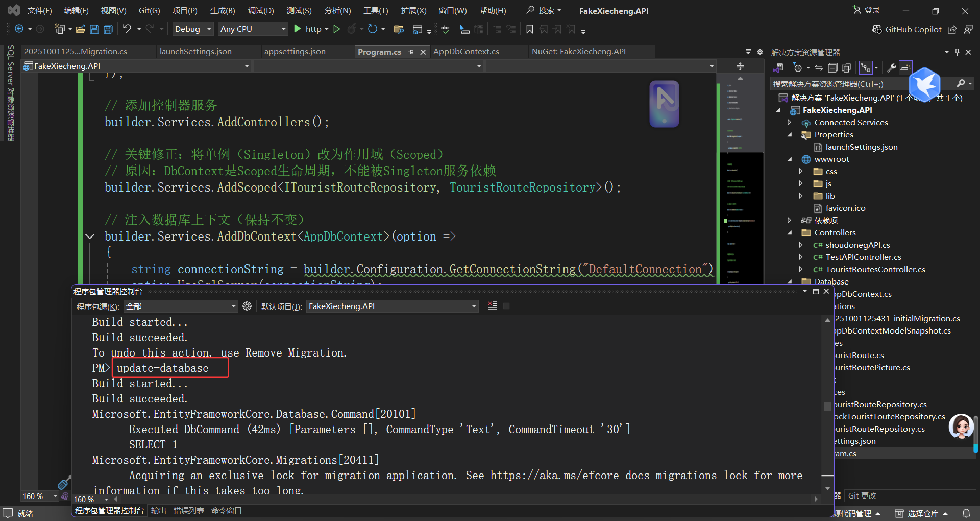Open the package source 全部 dropdown

point(181,306)
